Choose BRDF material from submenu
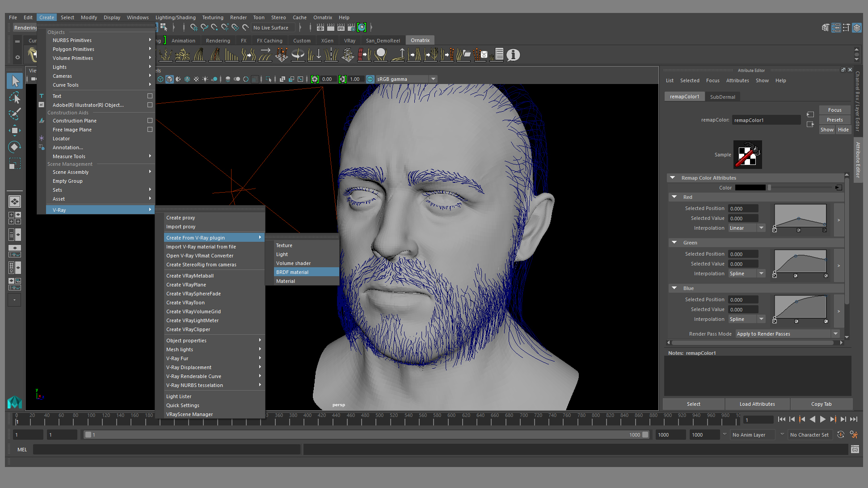This screenshot has width=868, height=488. point(306,272)
